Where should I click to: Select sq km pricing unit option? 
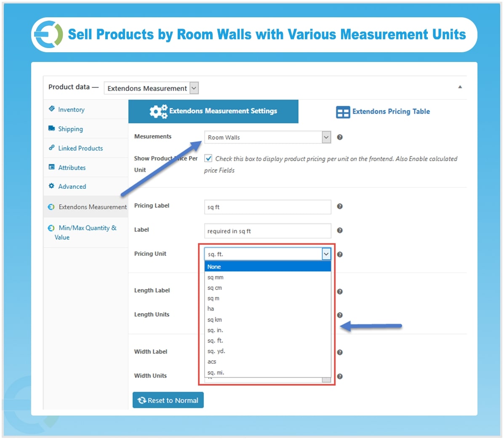[x=267, y=320]
